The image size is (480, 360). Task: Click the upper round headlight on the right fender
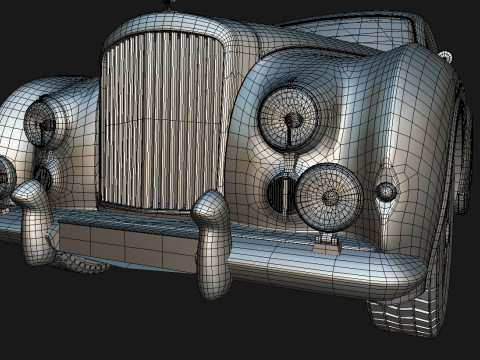pyautogui.click(x=289, y=117)
